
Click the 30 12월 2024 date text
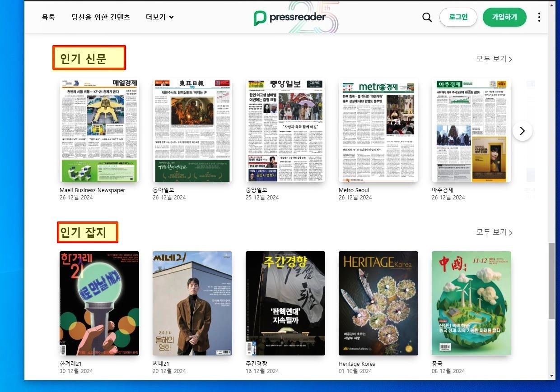click(76, 371)
